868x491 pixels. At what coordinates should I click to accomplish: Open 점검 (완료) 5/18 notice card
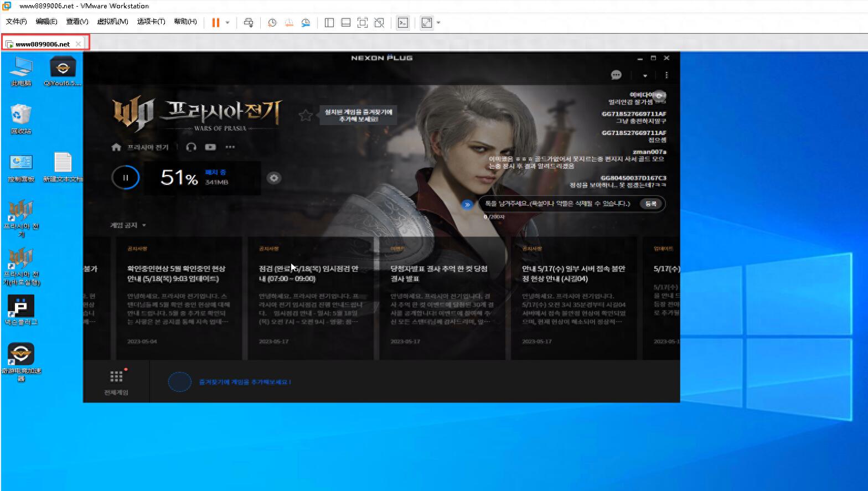[310, 298]
